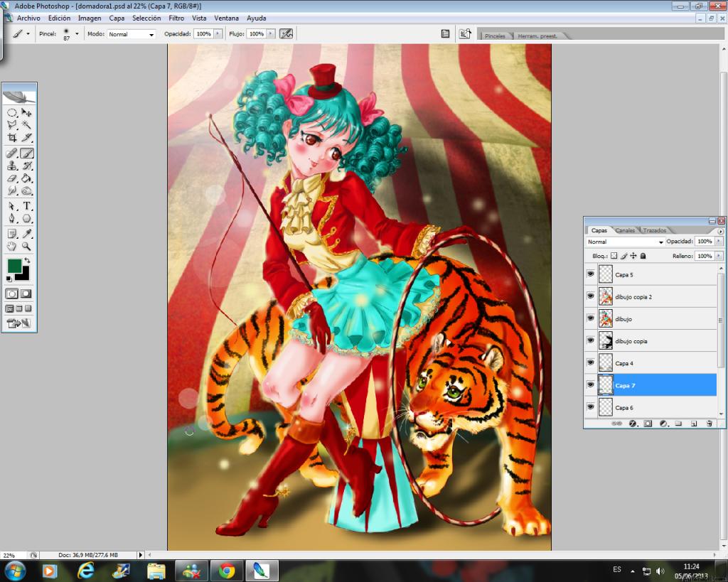This screenshot has height=582, width=728.
Task: Open the Flujo slider arrow
Action: (271, 34)
